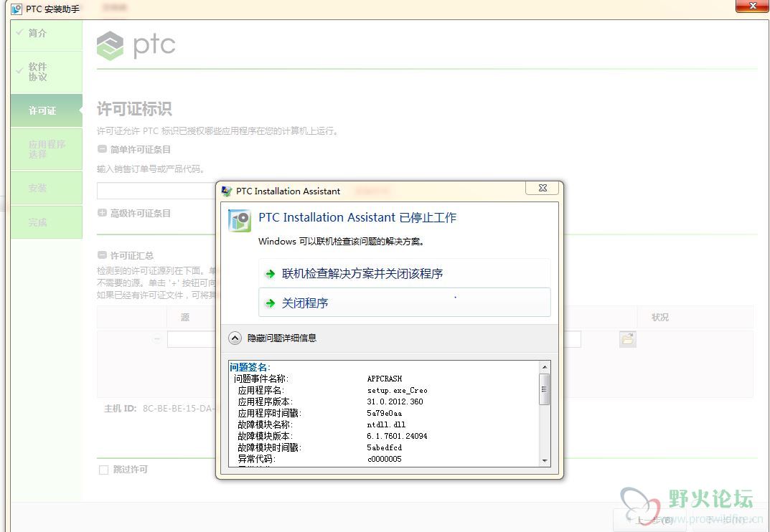Click scroll up arrow in problem details
This screenshot has width=770, height=532.
pos(544,367)
